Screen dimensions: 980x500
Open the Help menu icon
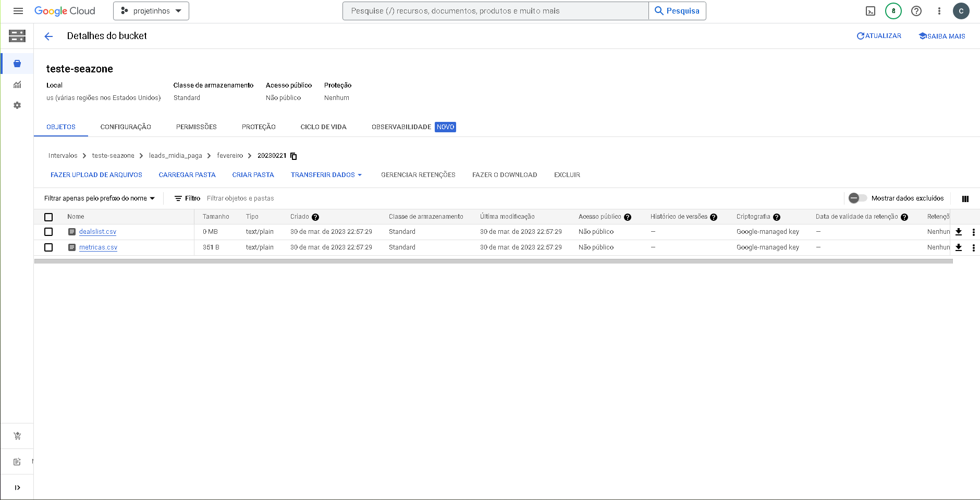pos(916,10)
